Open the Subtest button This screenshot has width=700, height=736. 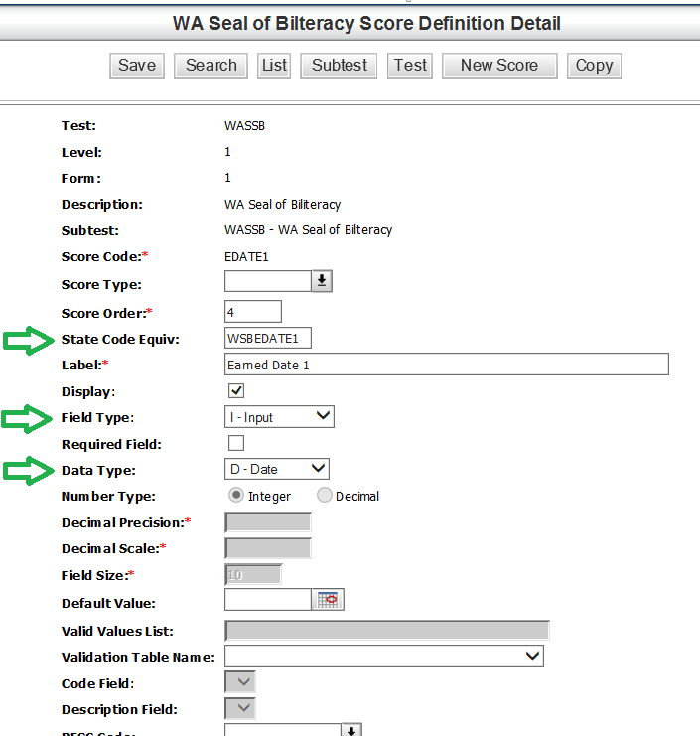click(339, 66)
